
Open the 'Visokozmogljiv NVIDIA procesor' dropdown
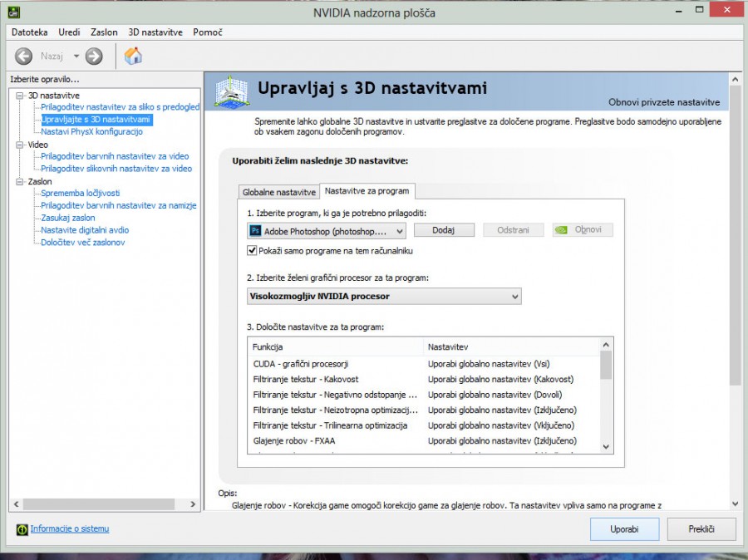pyautogui.click(x=384, y=296)
